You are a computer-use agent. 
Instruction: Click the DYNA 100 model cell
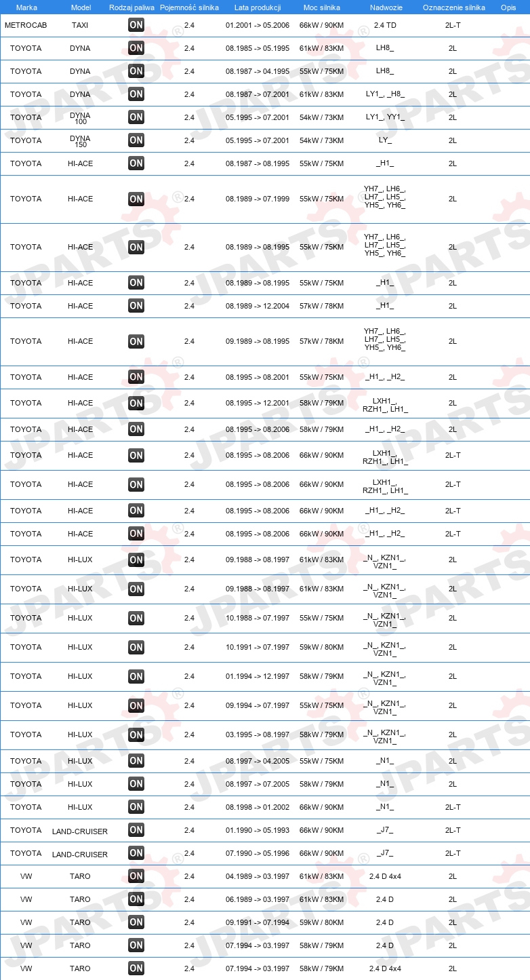pos(80,118)
